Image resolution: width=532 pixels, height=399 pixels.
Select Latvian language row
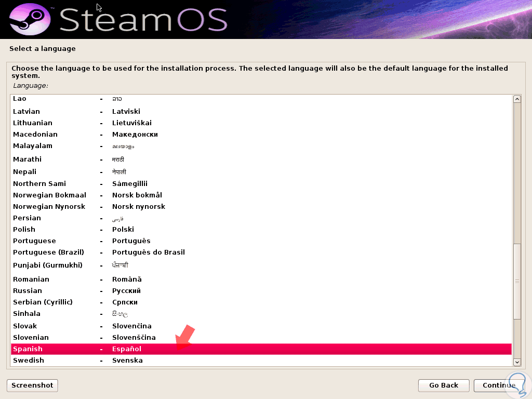[261, 111]
